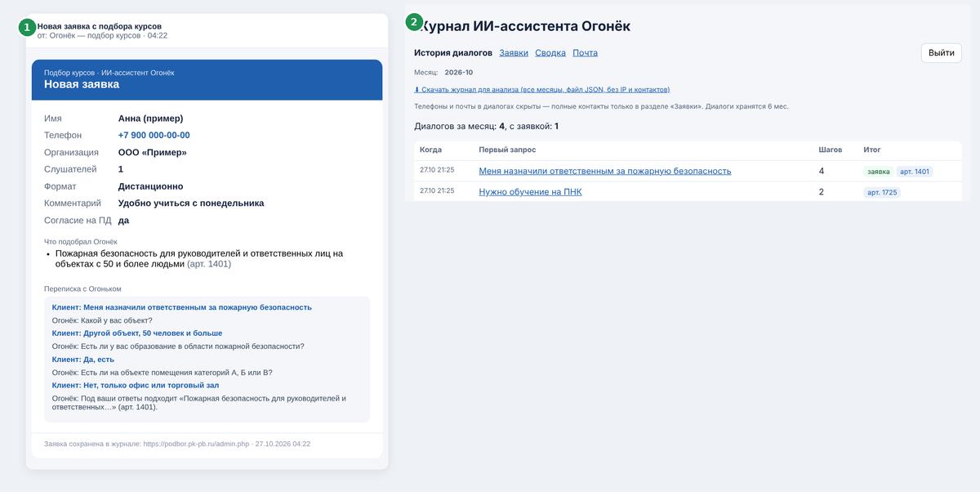980x492 pixels.
Task: Click the 'Диалогов за месяц: 4' summary
Action: [487, 126]
